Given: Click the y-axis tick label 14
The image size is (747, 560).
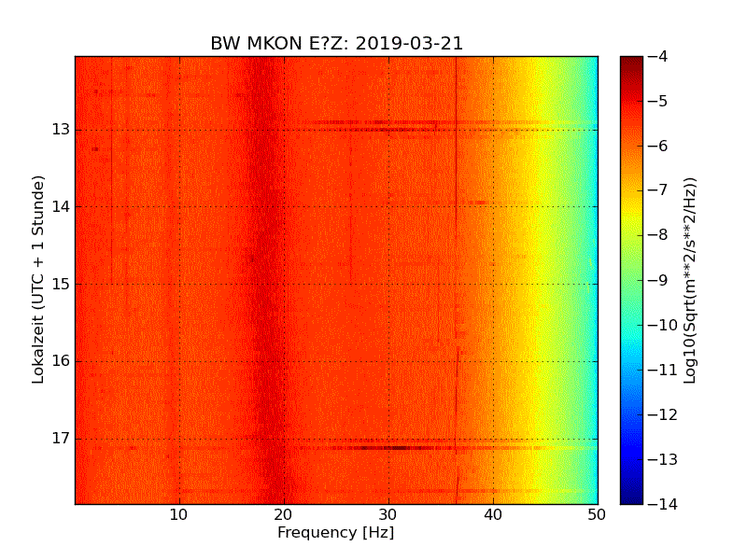Looking at the screenshot, I should click(61, 206).
